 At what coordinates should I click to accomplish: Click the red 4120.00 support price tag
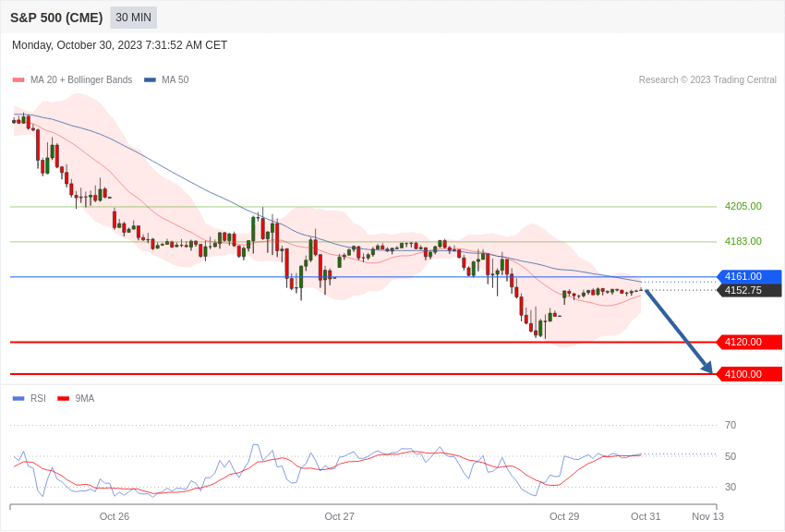pos(749,342)
